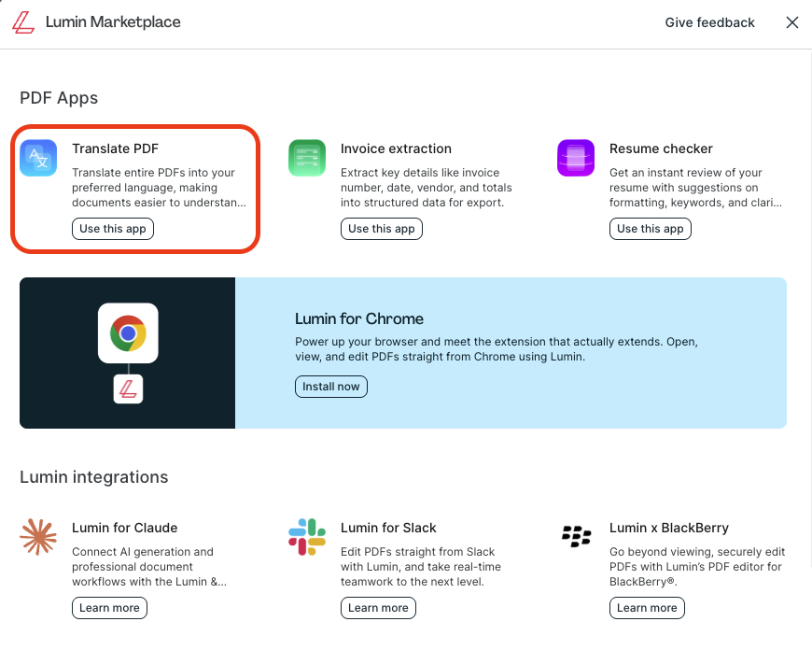Click the Resume checker app icon

576,158
